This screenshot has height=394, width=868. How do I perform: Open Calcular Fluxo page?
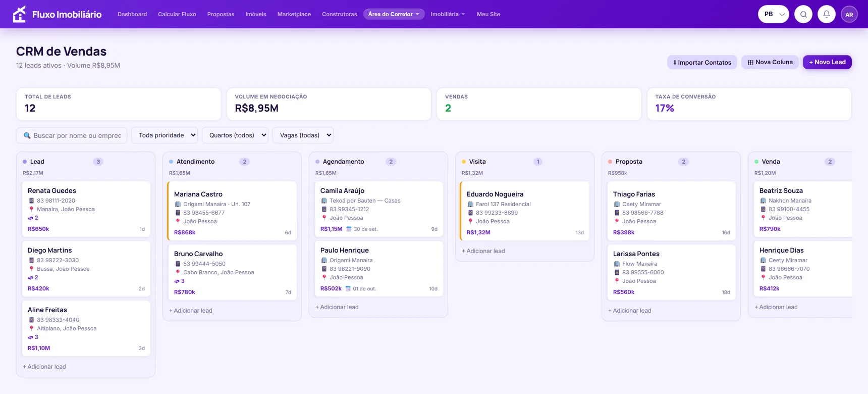[177, 14]
